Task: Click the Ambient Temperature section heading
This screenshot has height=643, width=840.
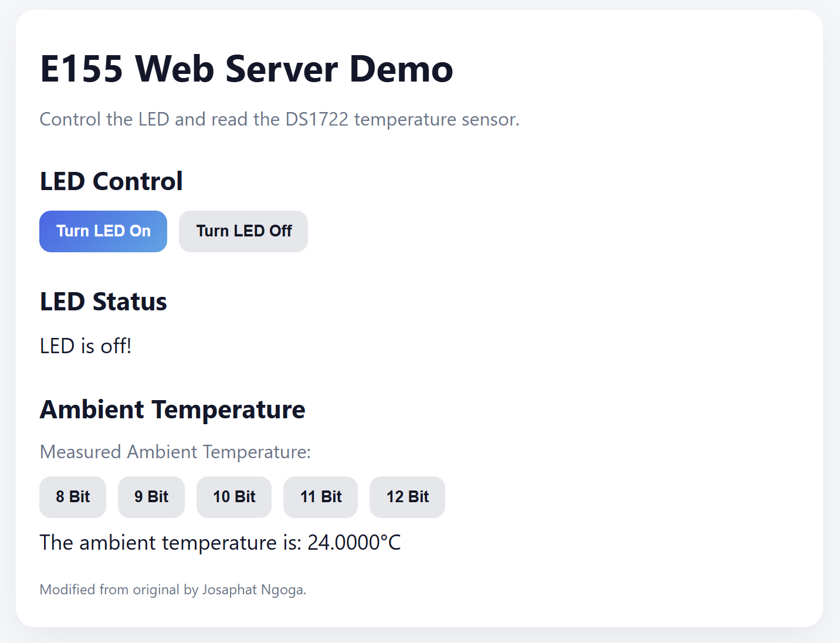Action: (x=172, y=410)
